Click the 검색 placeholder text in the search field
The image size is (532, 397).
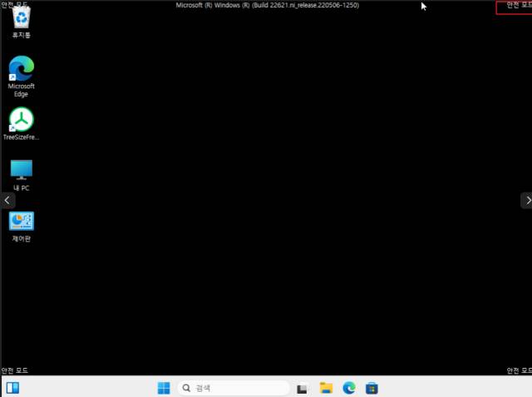point(204,388)
